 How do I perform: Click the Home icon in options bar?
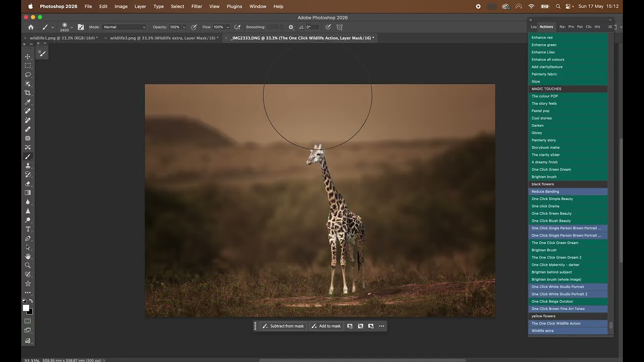[x=31, y=27]
